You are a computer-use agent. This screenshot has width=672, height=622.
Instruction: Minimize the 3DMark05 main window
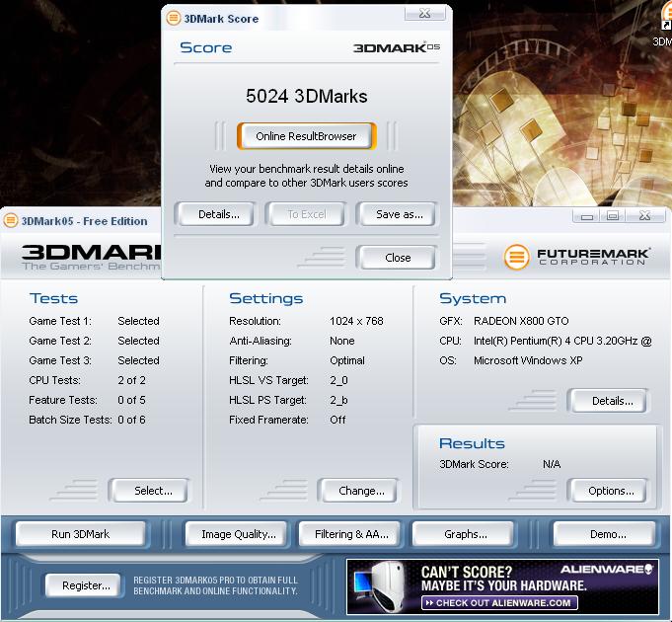click(x=587, y=216)
